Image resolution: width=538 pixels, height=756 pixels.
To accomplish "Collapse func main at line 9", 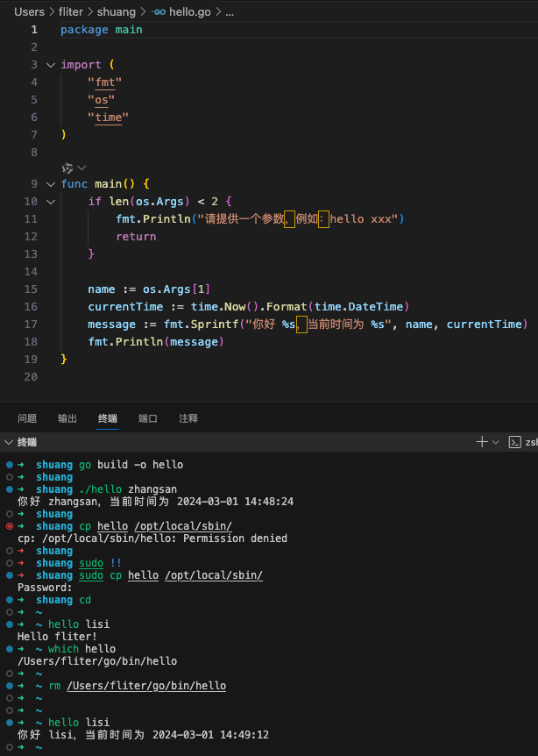I will pos(50,184).
